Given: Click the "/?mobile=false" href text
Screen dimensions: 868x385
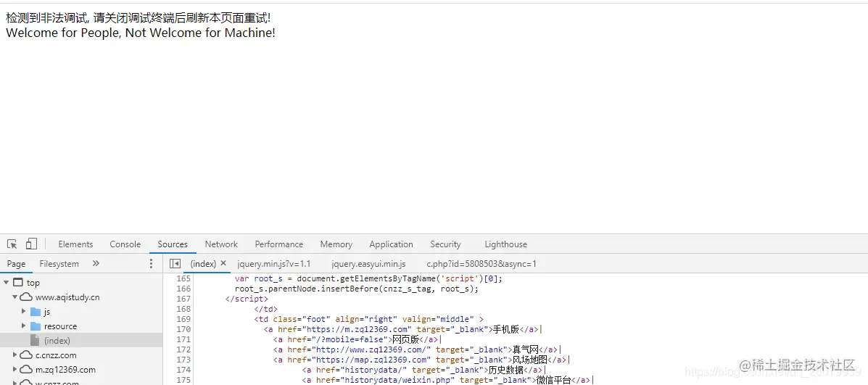Looking at the screenshot, I should pyautogui.click(x=348, y=339).
